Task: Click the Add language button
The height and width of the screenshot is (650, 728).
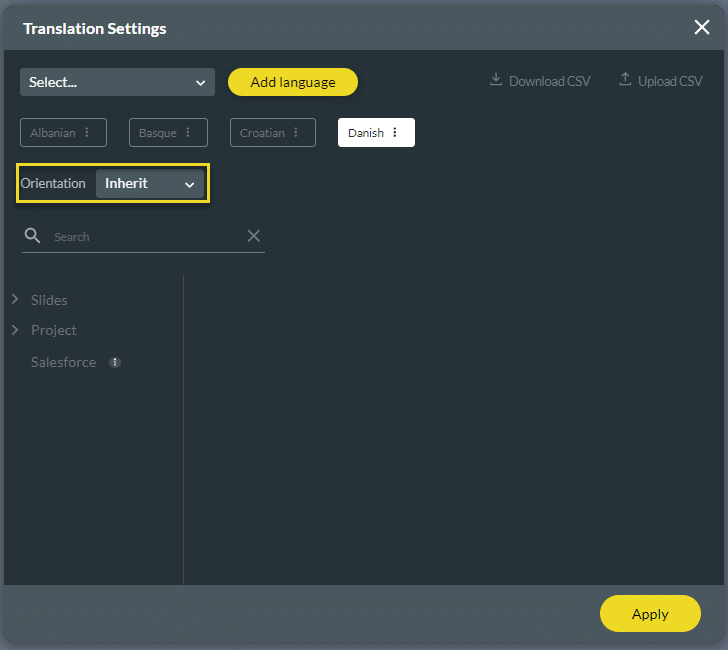Action: pos(292,82)
